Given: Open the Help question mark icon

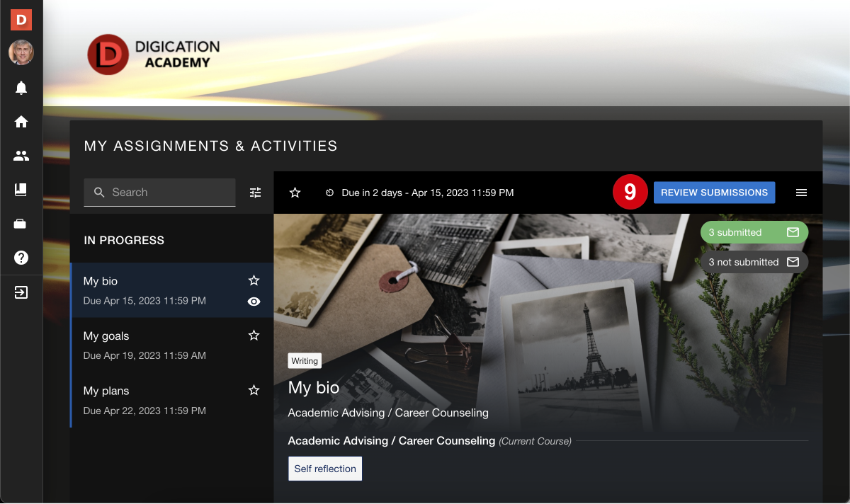Looking at the screenshot, I should coord(21,258).
